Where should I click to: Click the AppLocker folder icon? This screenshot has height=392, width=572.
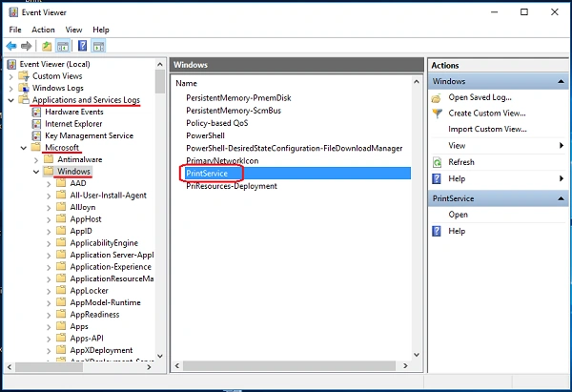[61, 291]
